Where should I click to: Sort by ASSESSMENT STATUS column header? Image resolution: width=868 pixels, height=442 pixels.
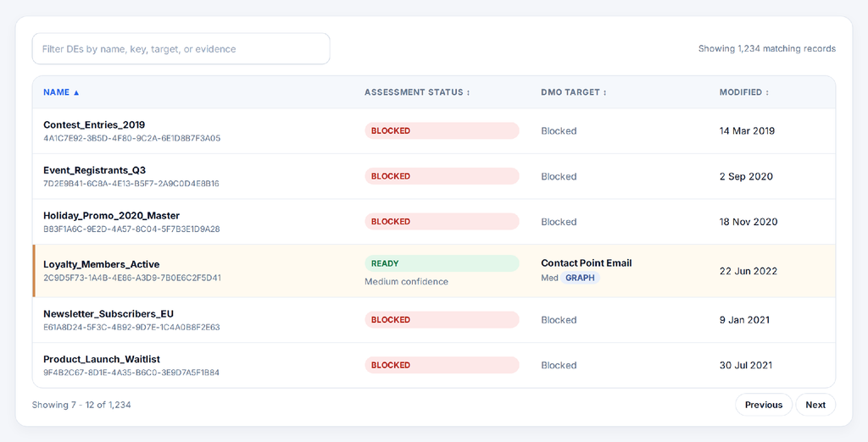click(417, 92)
